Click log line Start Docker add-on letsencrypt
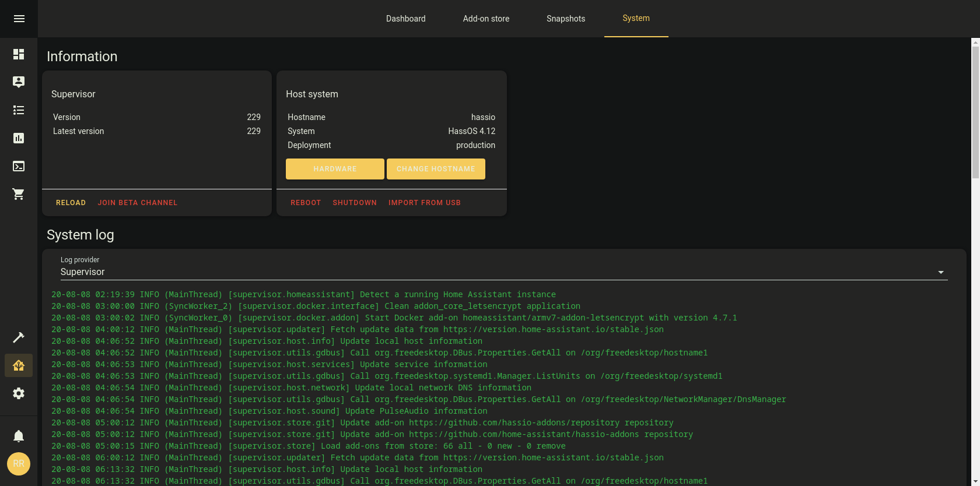Screen dimensions: 980x486 pos(394,318)
